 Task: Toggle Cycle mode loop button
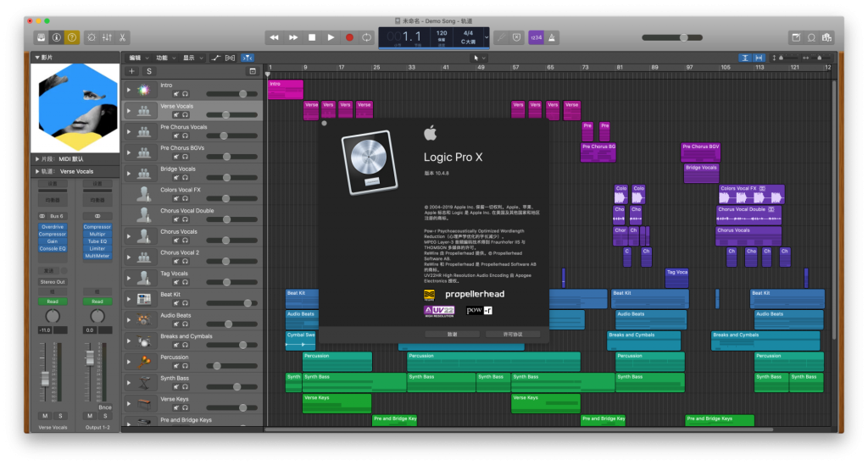(366, 37)
